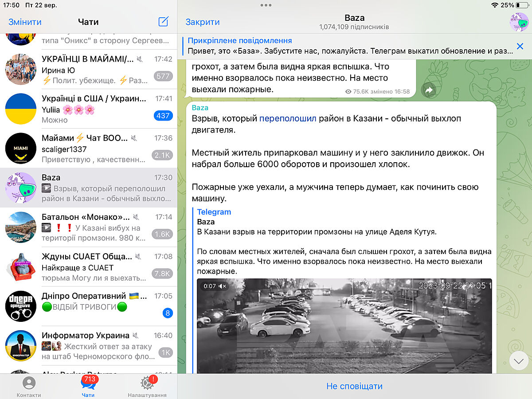This screenshot has height=399, width=532.
Task: Click the forward arrow on the message
Action: pyautogui.click(x=428, y=90)
